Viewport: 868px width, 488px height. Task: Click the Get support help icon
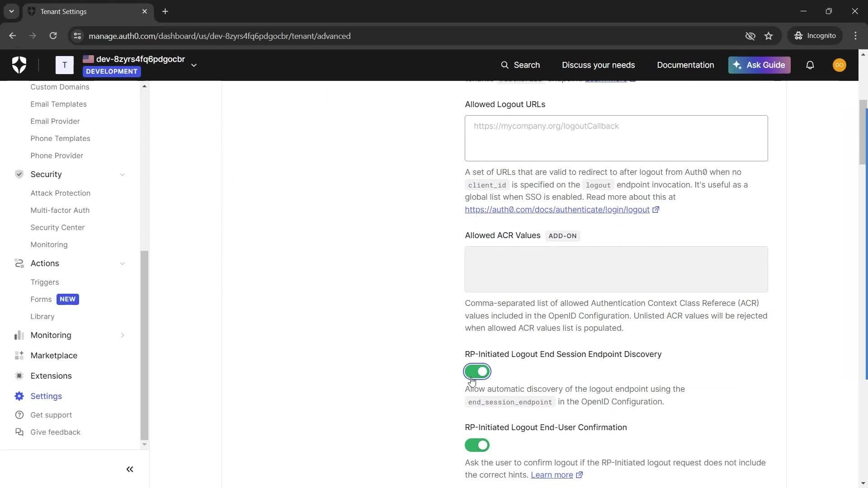tap(19, 415)
